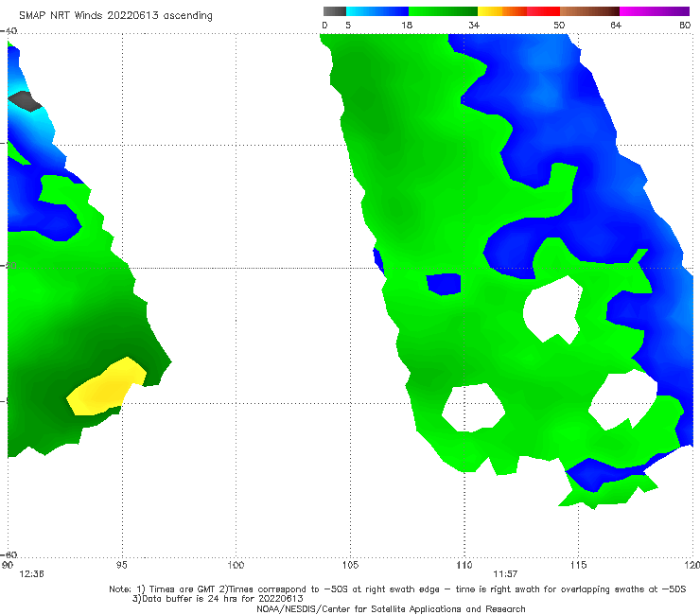Click the note line 'Times are GMT'
The image size is (700, 615).
183,589
